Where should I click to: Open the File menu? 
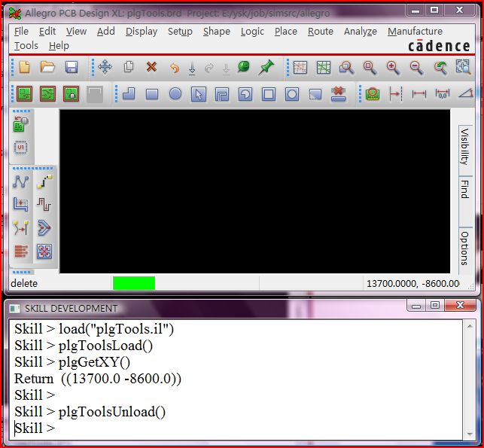pyautogui.click(x=21, y=31)
